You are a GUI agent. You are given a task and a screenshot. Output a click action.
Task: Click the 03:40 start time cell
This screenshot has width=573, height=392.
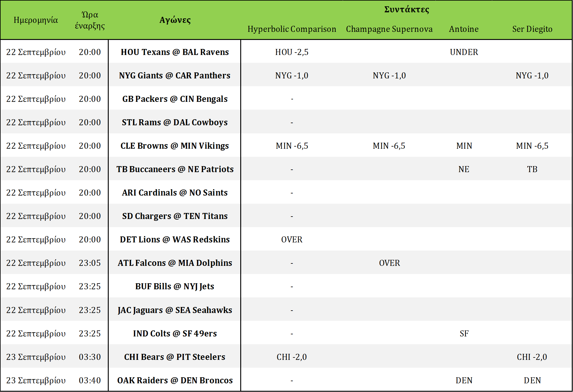(90, 381)
